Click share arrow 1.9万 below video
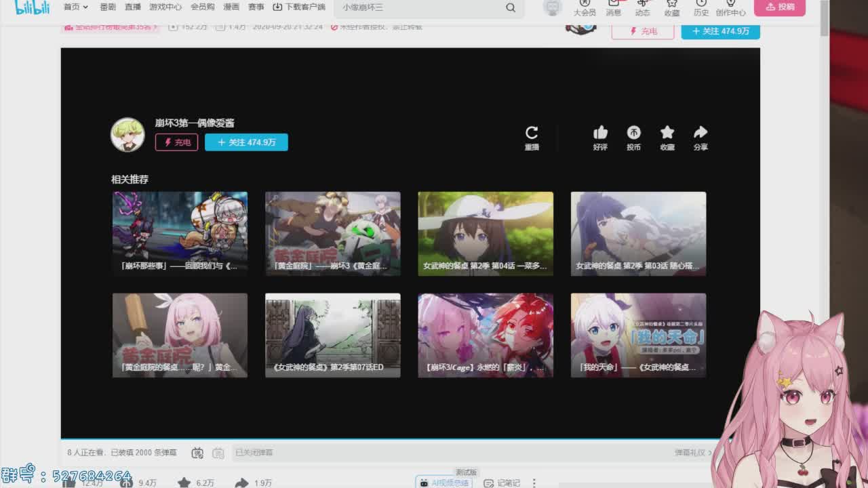The image size is (868, 488). coord(254,483)
